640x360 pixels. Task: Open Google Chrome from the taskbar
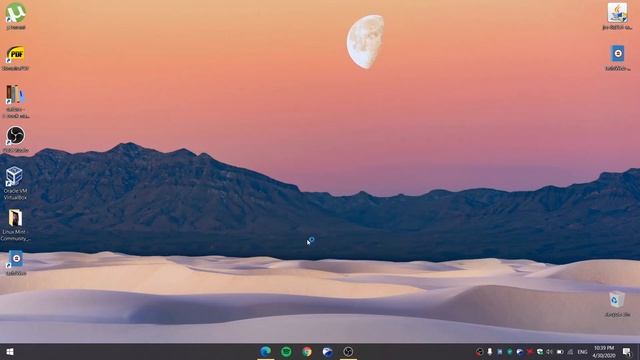(307, 351)
